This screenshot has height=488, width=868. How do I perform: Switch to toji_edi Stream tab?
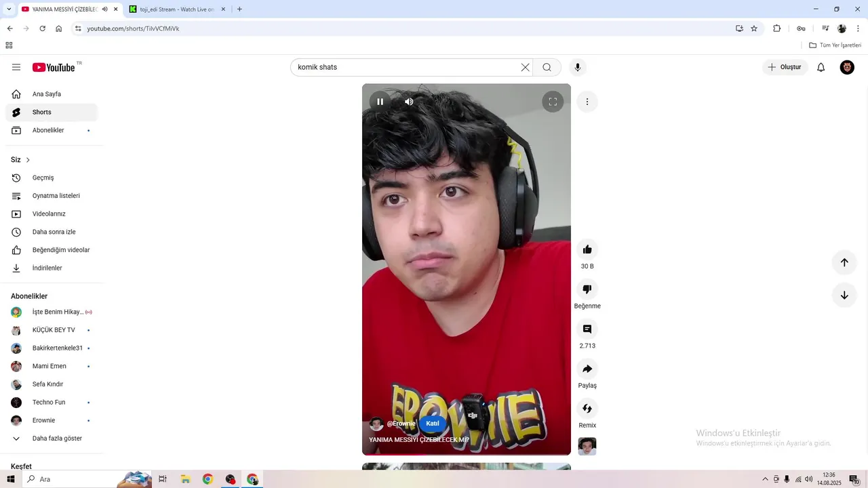(177, 9)
